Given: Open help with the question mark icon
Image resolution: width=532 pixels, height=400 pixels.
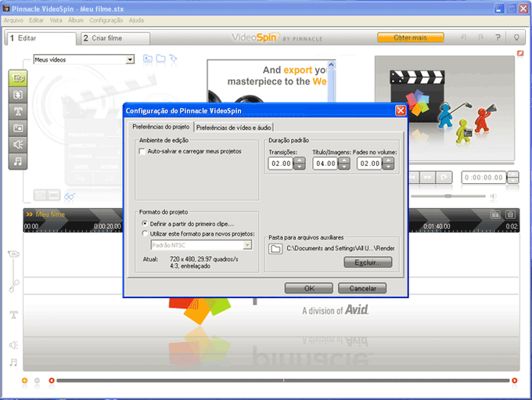Looking at the screenshot, I should click(498, 38).
